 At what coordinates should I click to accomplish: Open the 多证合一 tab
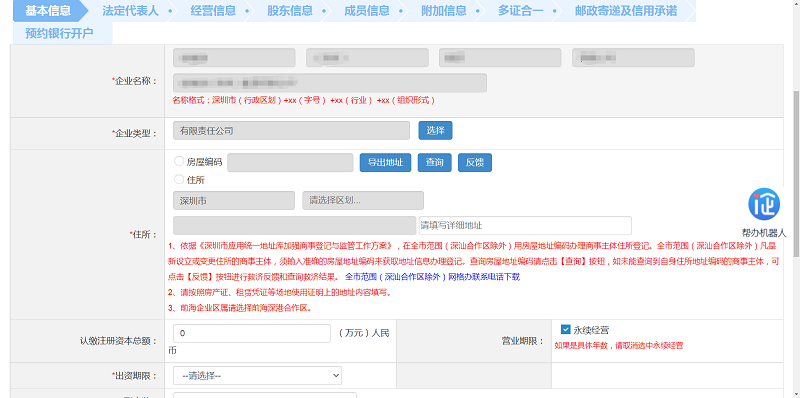tap(521, 11)
